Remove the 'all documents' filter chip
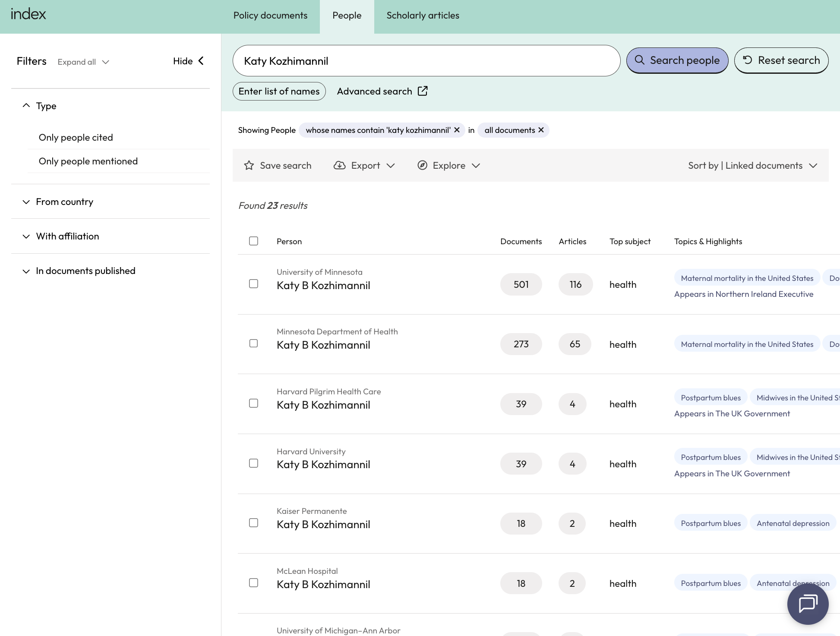Screen dimensions: 840x636 tap(541, 130)
